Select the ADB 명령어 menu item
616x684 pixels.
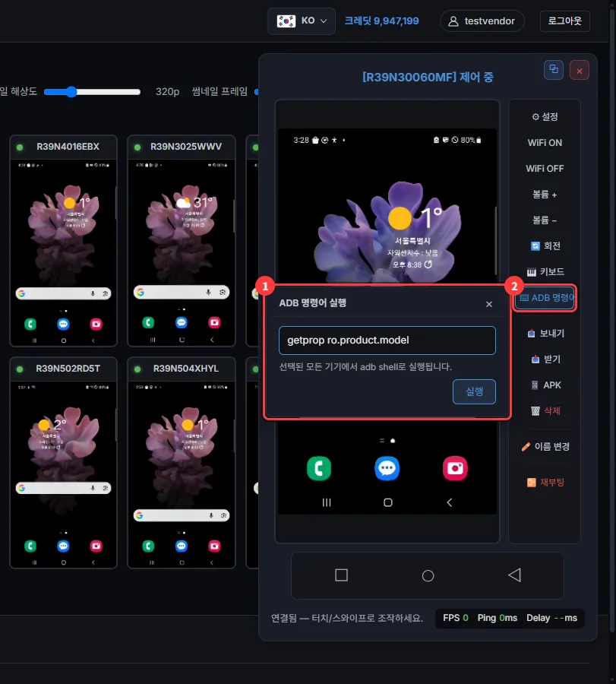[x=545, y=298]
